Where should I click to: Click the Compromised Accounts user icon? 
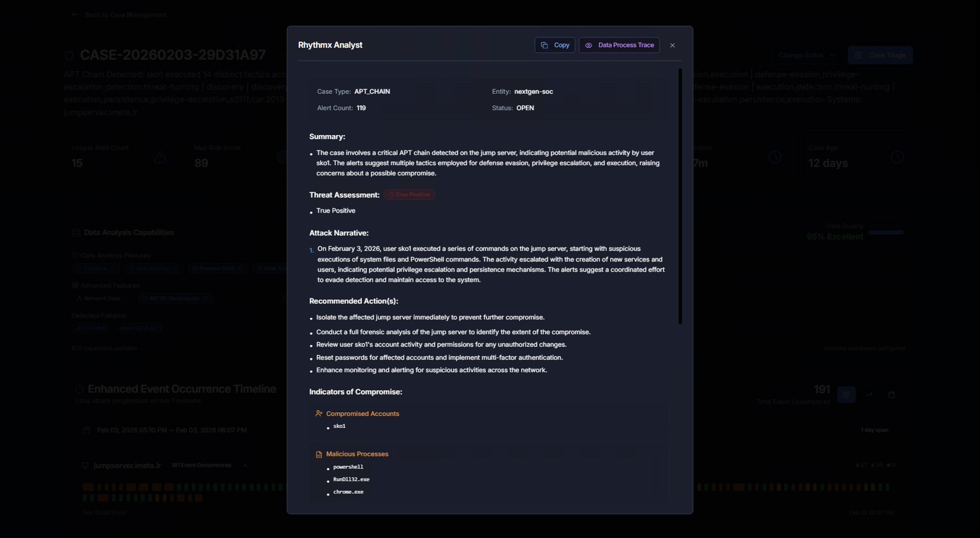318,413
